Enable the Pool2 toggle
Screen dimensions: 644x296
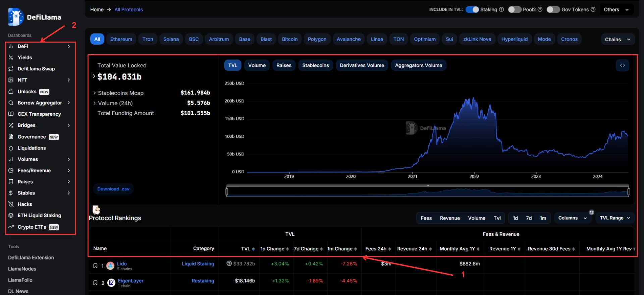tap(515, 10)
